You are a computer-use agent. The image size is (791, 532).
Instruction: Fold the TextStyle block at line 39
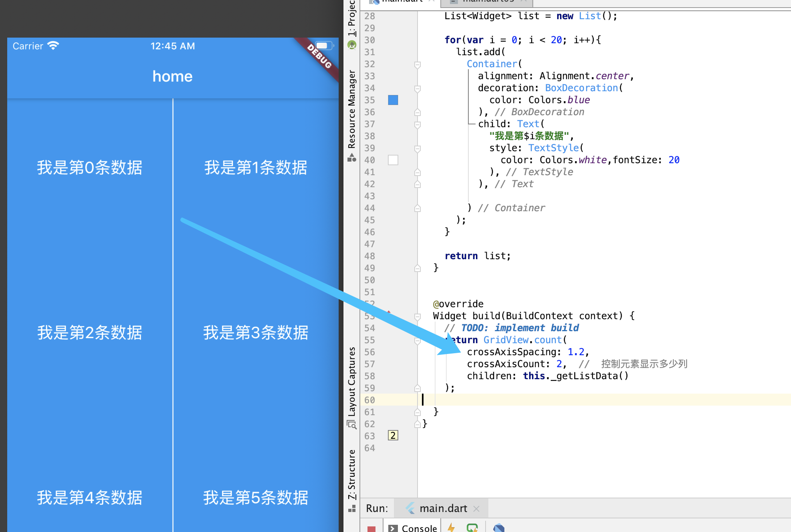417,148
